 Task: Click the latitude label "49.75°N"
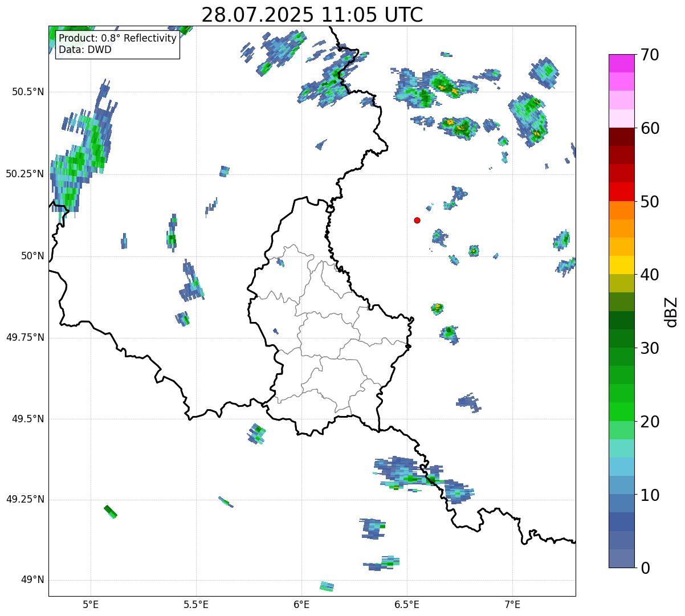click(25, 337)
